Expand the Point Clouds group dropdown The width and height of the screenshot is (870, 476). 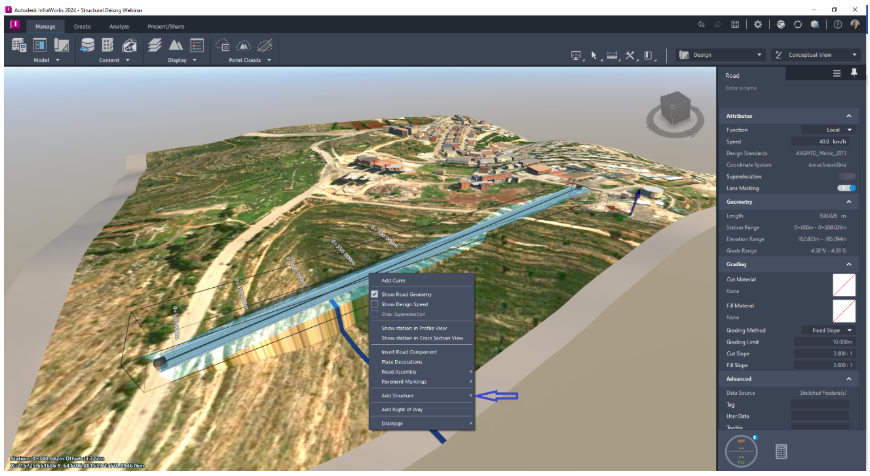tap(269, 60)
